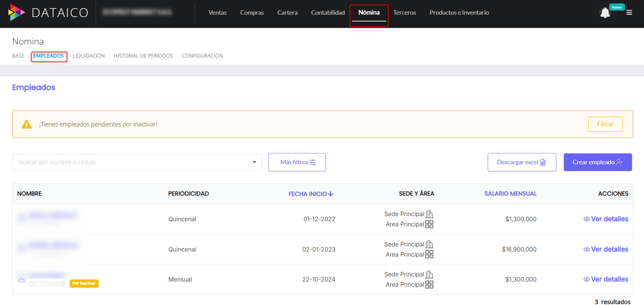View details of the Mensual employee

(x=606, y=279)
